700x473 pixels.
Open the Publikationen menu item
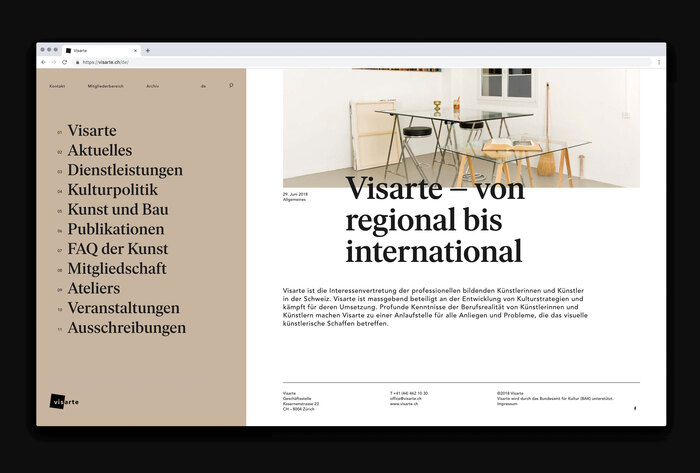coord(116,229)
